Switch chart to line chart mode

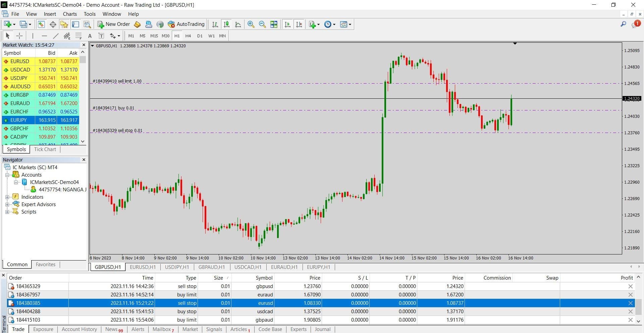click(238, 24)
